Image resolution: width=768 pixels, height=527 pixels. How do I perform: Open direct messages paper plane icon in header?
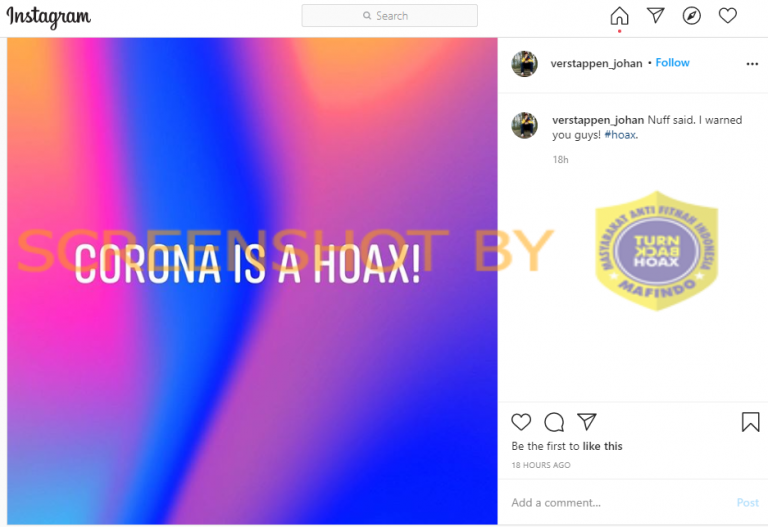pyautogui.click(x=655, y=15)
